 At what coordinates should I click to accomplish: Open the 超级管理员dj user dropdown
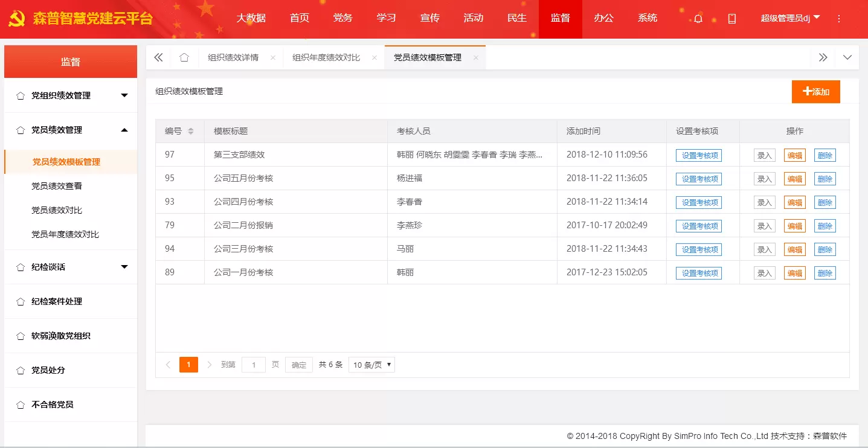coord(790,18)
